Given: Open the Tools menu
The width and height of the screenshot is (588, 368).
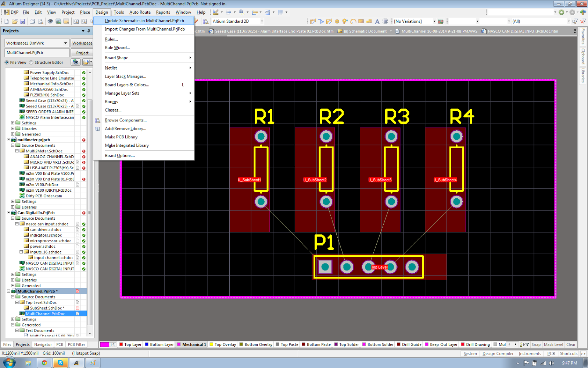Looking at the screenshot, I should click(119, 12).
